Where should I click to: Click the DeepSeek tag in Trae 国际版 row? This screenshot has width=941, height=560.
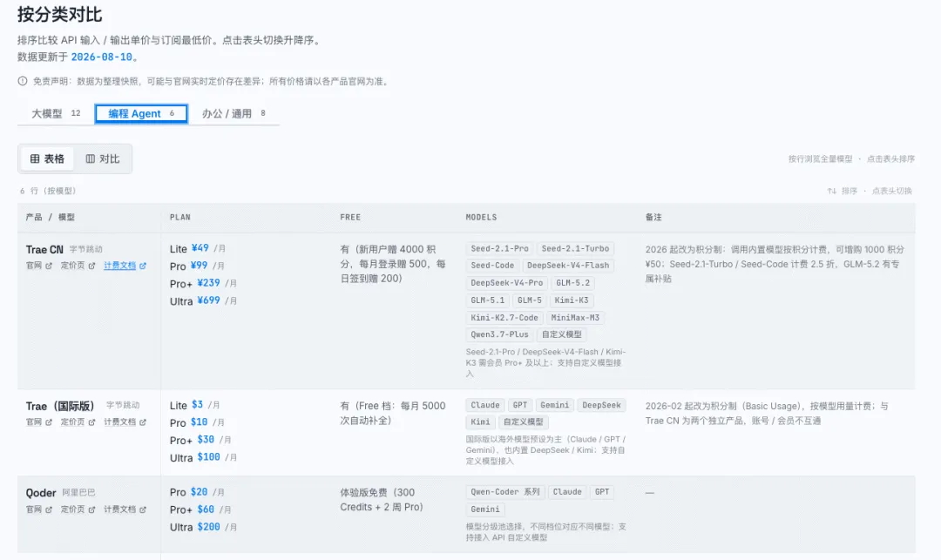[x=601, y=405]
